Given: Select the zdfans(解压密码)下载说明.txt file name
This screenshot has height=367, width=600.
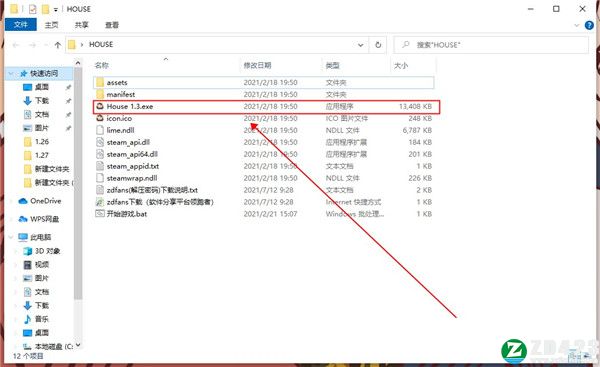Looking at the screenshot, I should [x=152, y=190].
